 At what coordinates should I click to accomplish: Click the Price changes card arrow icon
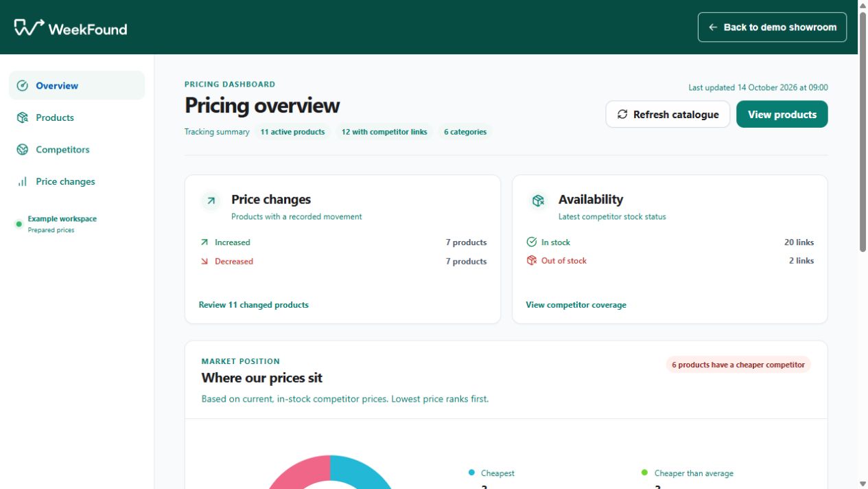211,201
